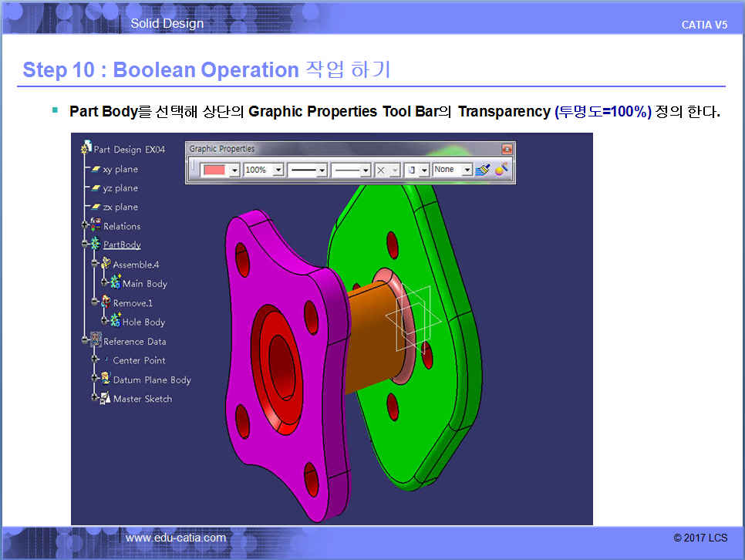Open the None layer dropdown
Image resolution: width=745 pixels, height=560 pixels.
pyautogui.click(x=467, y=170)
